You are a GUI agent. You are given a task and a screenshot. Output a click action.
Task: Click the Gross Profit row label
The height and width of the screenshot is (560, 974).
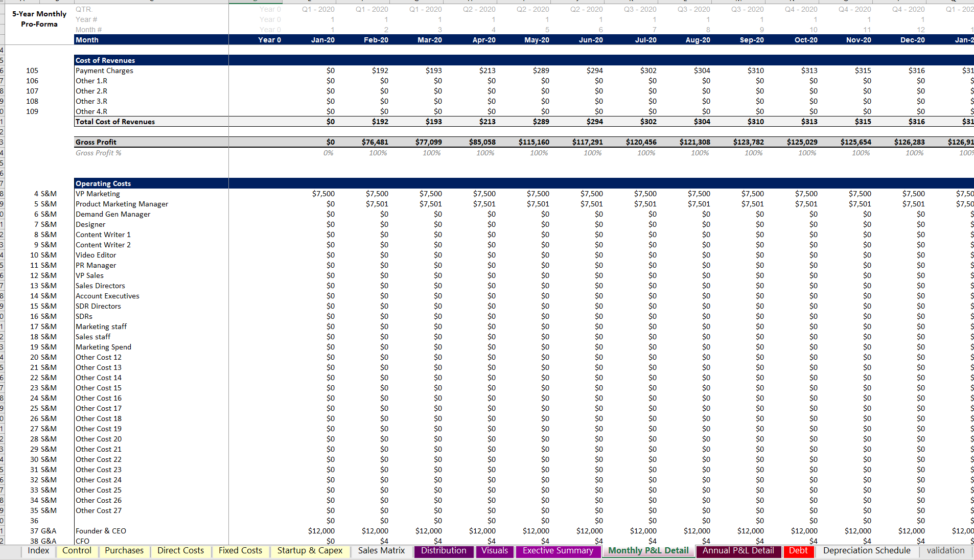96,142
